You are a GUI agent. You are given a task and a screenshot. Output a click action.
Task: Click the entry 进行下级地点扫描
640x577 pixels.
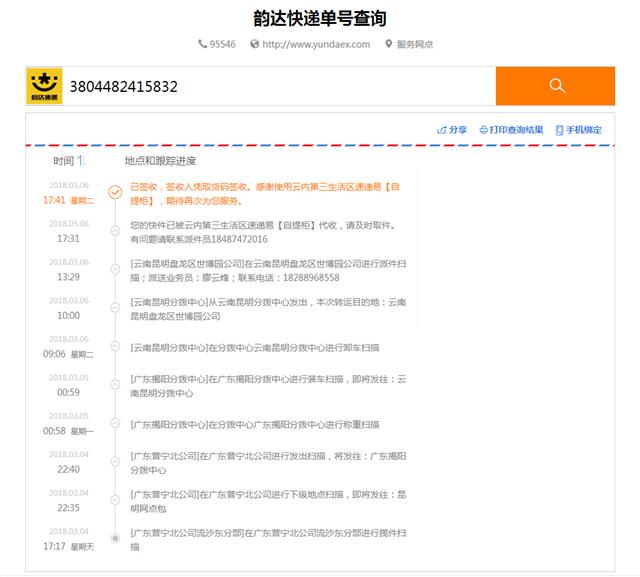coord(268,502)
